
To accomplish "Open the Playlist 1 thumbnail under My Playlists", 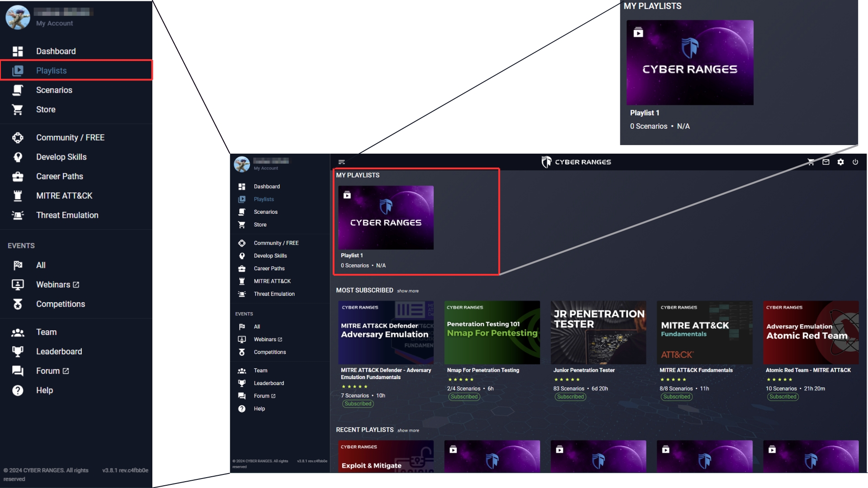I will [386, 217].
